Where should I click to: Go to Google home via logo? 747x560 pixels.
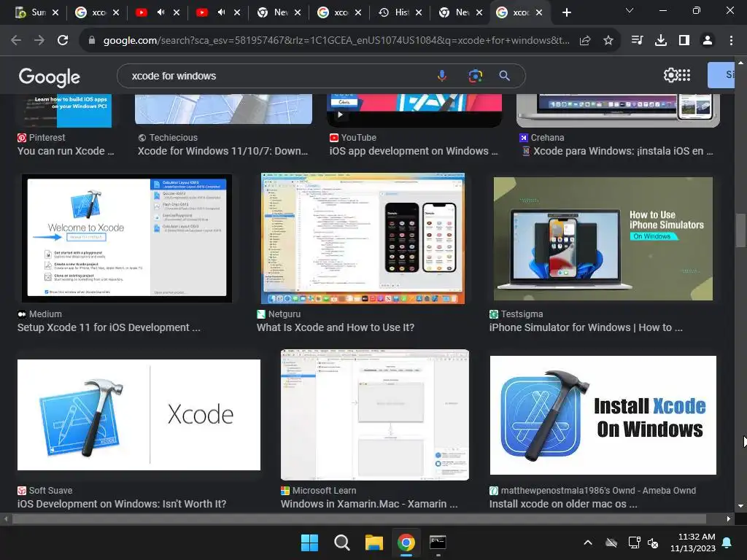(x=50, y=77)
